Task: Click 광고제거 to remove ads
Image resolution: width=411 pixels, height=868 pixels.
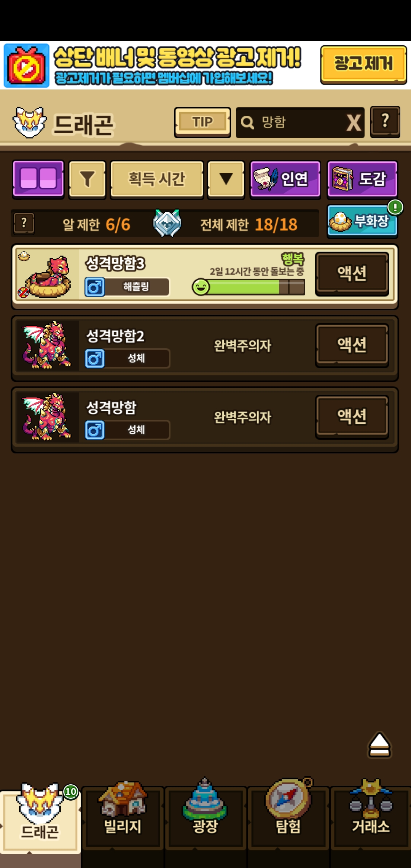Action: [x=363, y=64]
